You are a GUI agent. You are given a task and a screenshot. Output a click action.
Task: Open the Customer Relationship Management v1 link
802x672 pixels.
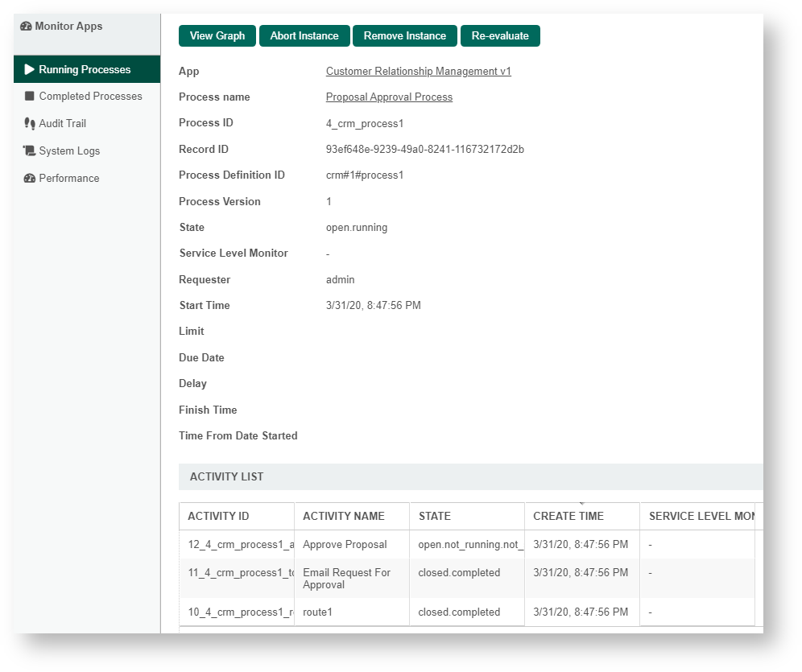tap(418, 72)
